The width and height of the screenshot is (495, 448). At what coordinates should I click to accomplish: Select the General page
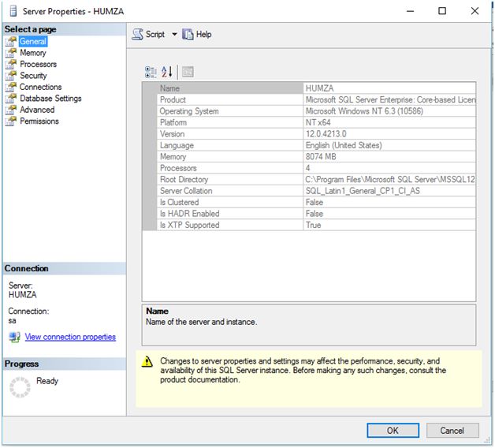pos(33,41)
